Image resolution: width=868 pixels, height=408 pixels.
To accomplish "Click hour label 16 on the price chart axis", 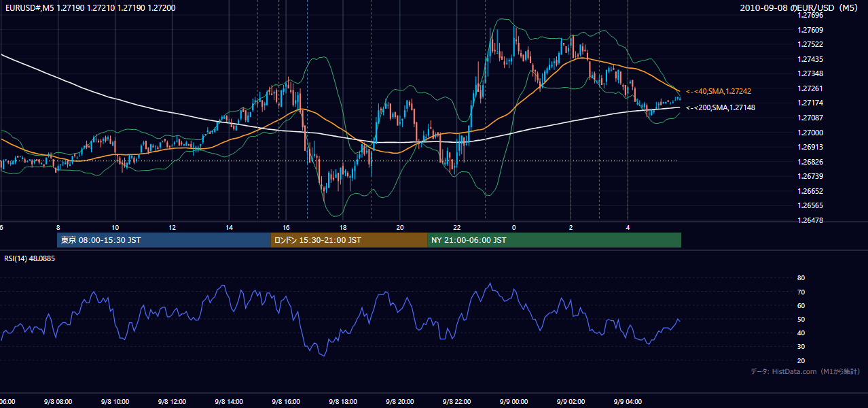I will pos(286,228).
